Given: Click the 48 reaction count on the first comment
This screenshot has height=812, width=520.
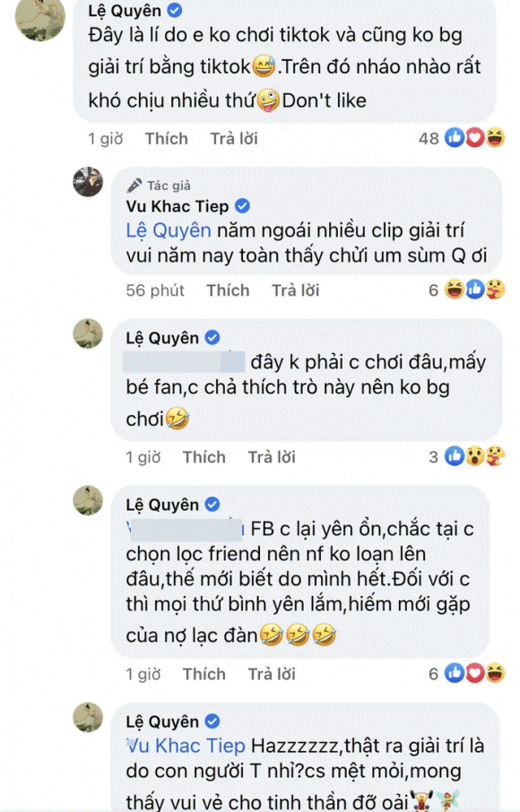Looking at the screenshot, I should point(431,138).
